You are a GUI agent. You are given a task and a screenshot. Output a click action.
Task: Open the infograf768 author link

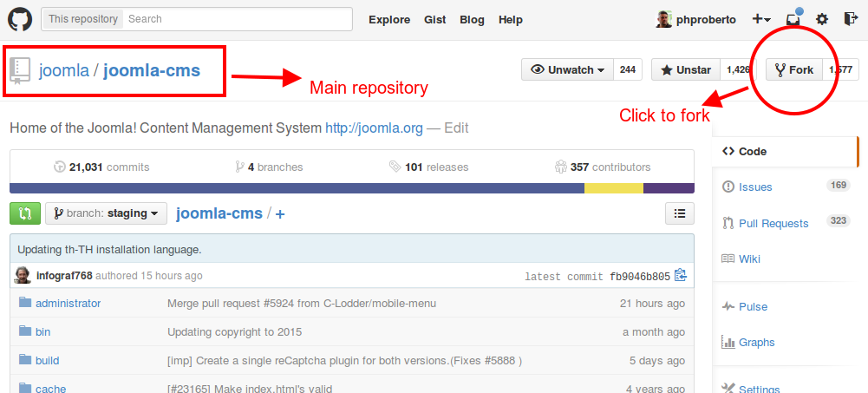(64, 276)
